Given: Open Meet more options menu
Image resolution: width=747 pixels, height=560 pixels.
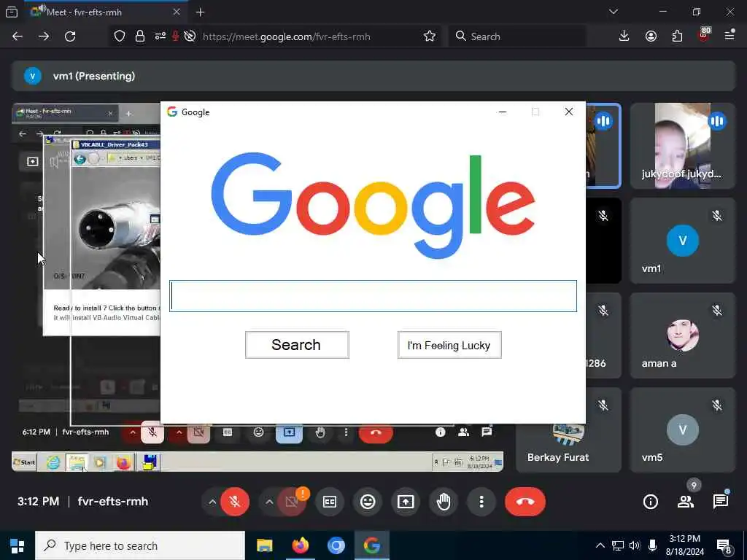Looking at the screenshot, I should (481, 502).
